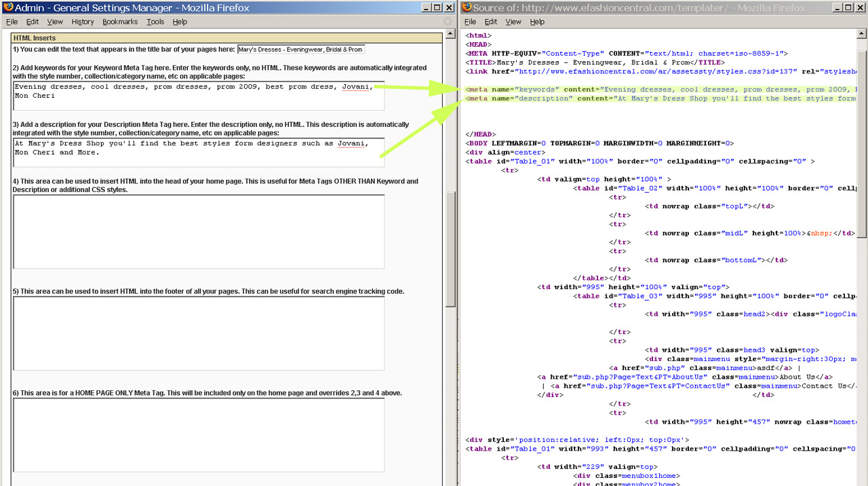Click the Admin window vertical scrollbar thumb

pyautogui.click(x=450, y=248)
